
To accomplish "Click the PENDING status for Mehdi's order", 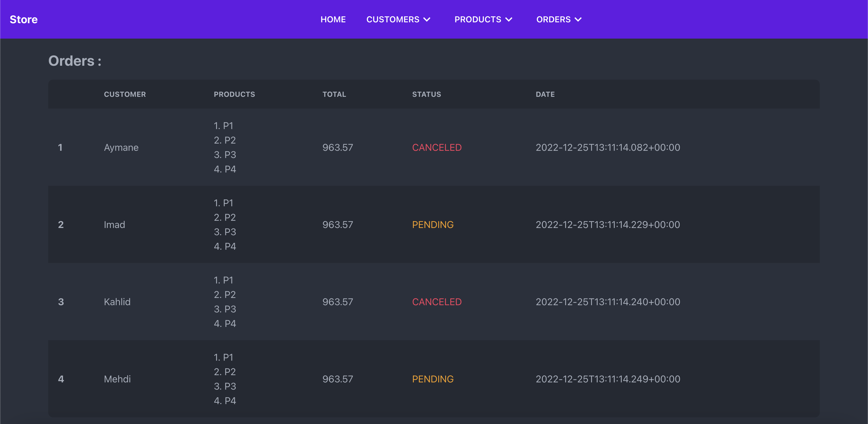I will tap(433, 379).
